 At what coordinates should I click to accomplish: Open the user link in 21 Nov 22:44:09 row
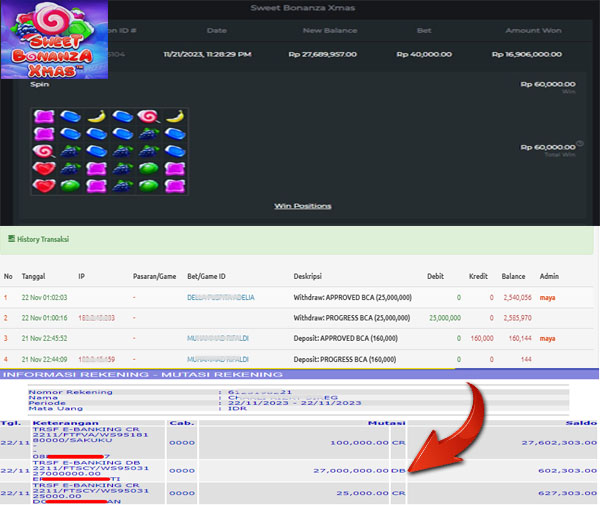(218, 359)
